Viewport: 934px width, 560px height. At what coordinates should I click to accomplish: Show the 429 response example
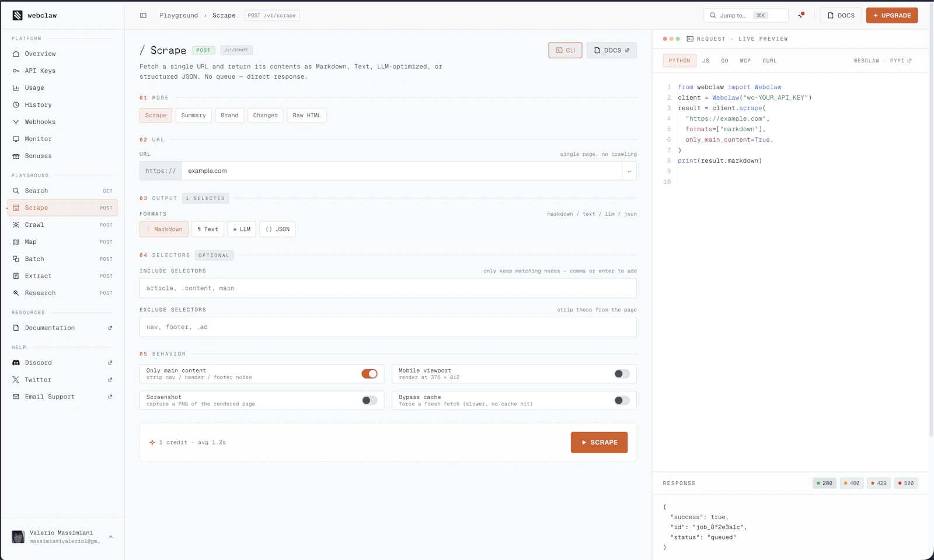[879, 483]
